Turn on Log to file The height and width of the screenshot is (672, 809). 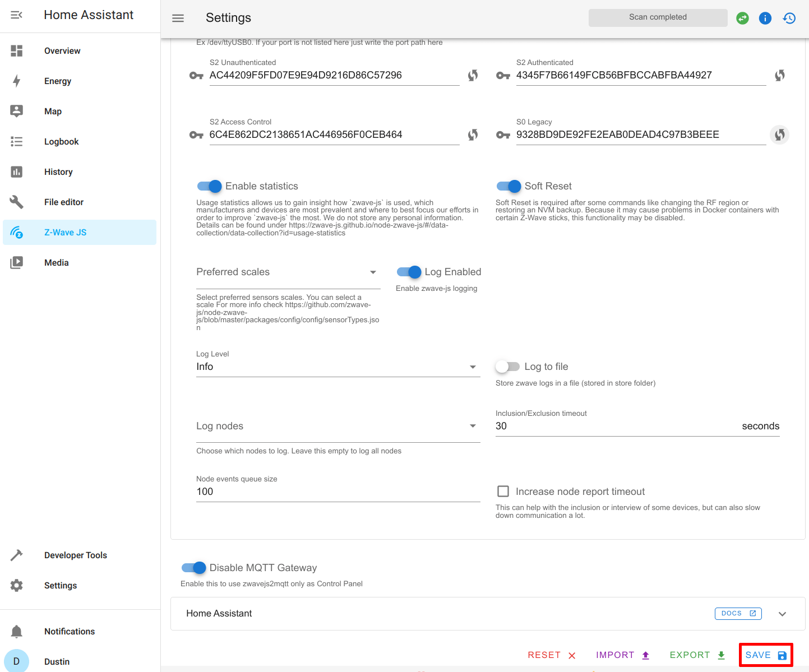(507, 366)
